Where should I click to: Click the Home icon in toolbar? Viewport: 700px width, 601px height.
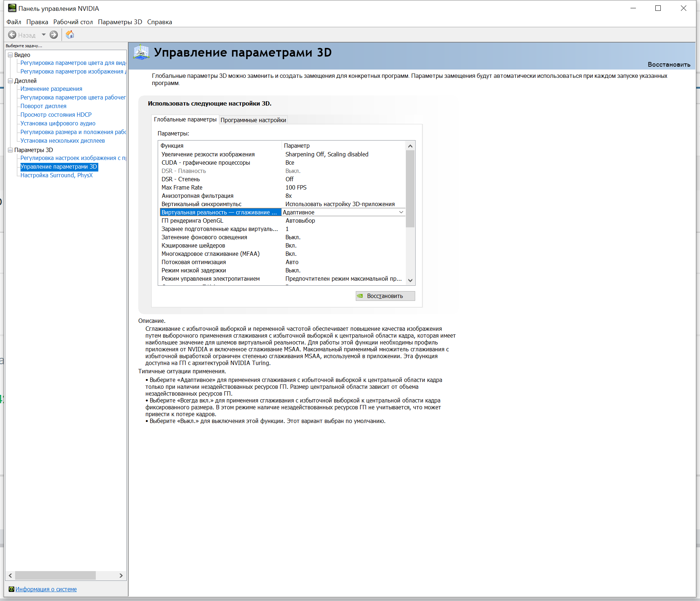tap(70, 35)
